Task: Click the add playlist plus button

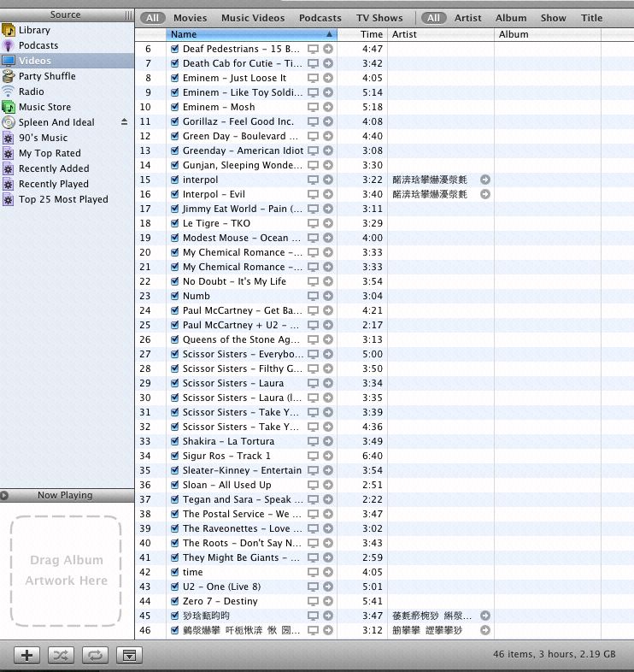Action: pos(27,655)
